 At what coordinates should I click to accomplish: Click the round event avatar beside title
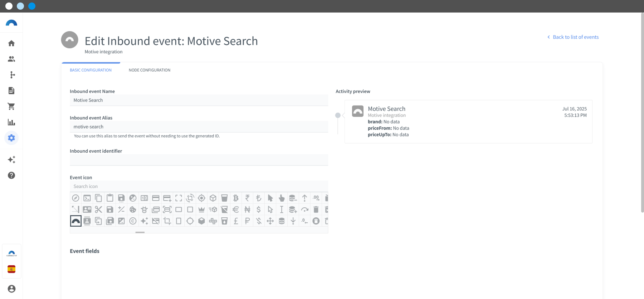pos(70,40)
